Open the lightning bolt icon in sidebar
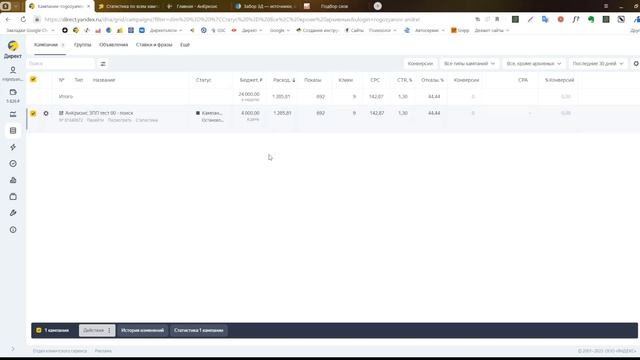Screen dimensions: 640x360 click(x=13, y=147)
